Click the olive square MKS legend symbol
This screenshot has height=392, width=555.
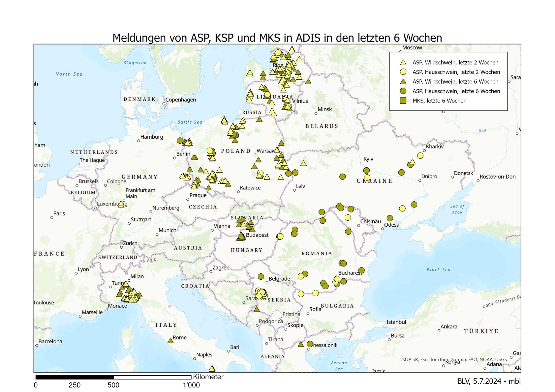pos(403,100)
